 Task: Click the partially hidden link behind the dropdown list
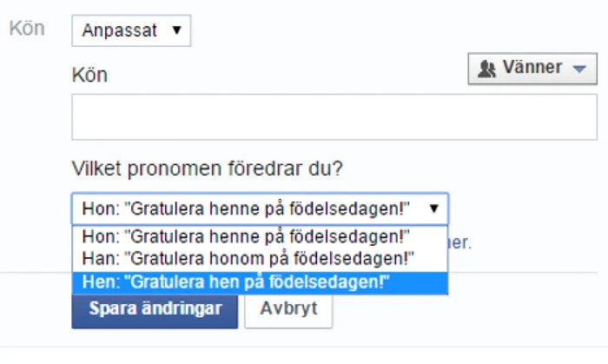[459, 243]
